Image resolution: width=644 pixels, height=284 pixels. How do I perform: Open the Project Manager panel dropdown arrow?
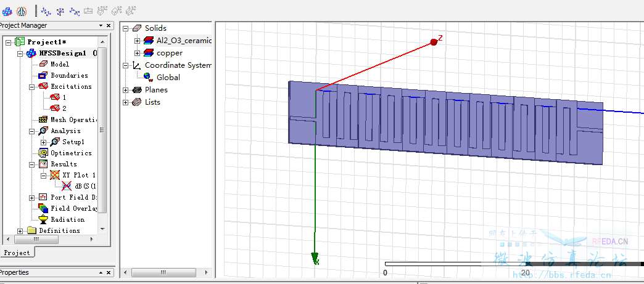(x=101, y=25)
